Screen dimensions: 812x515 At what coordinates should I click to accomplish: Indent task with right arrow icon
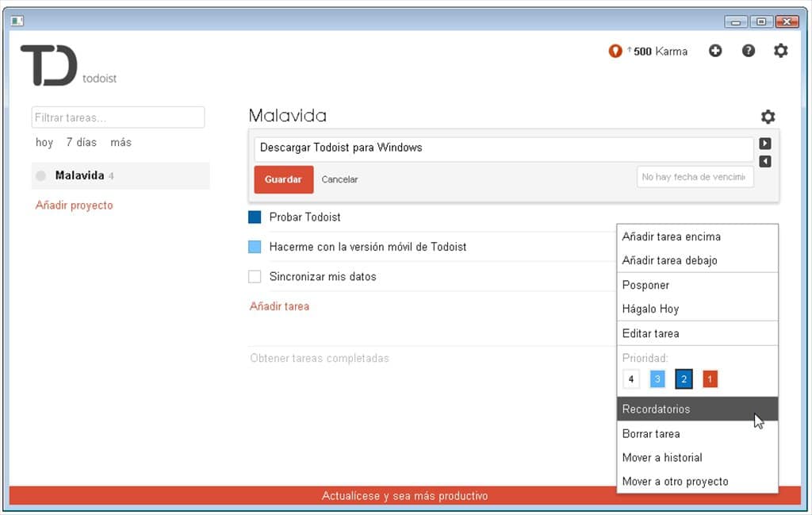765,144
